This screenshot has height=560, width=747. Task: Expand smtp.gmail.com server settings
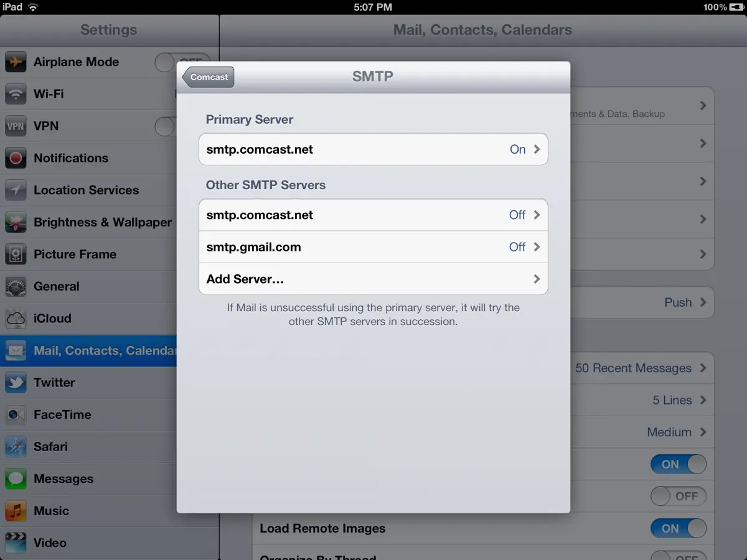373,247
